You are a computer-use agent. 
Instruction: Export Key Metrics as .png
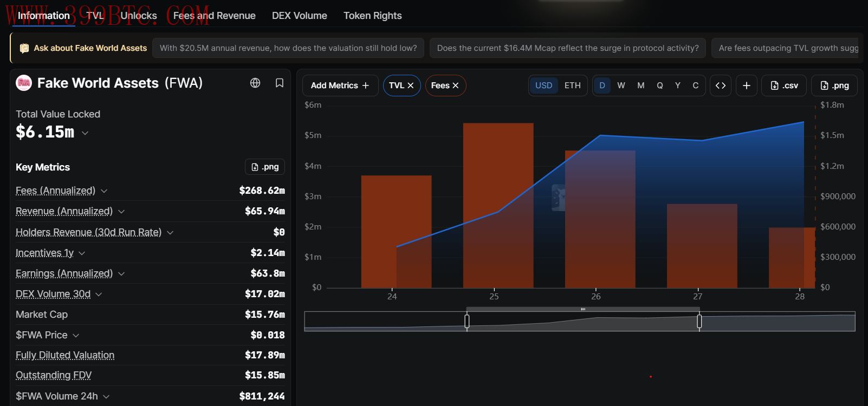[x=265, y=167]
